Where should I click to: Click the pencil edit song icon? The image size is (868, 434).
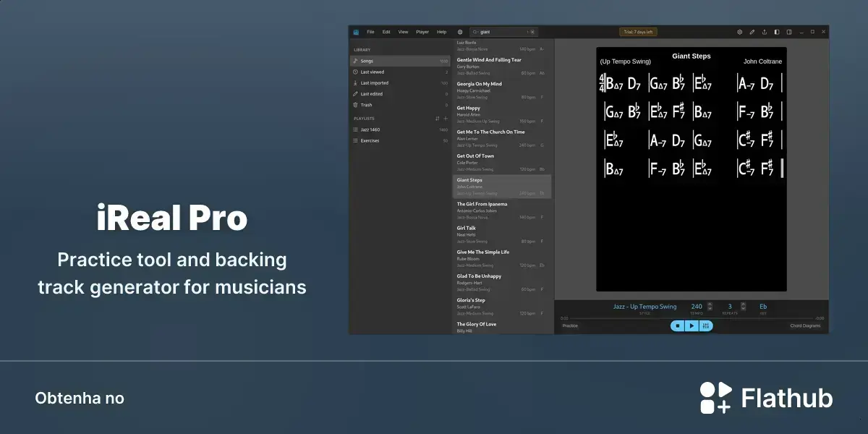coord(752,32)
